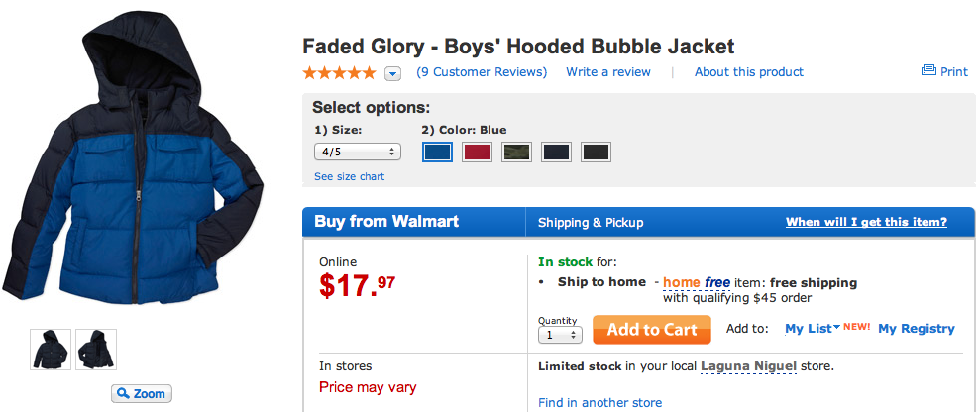The height and width of the screenshot is (412, 980).
Task: Open the rating breakdown arrow beside the stars
Action: click(392, 73)
